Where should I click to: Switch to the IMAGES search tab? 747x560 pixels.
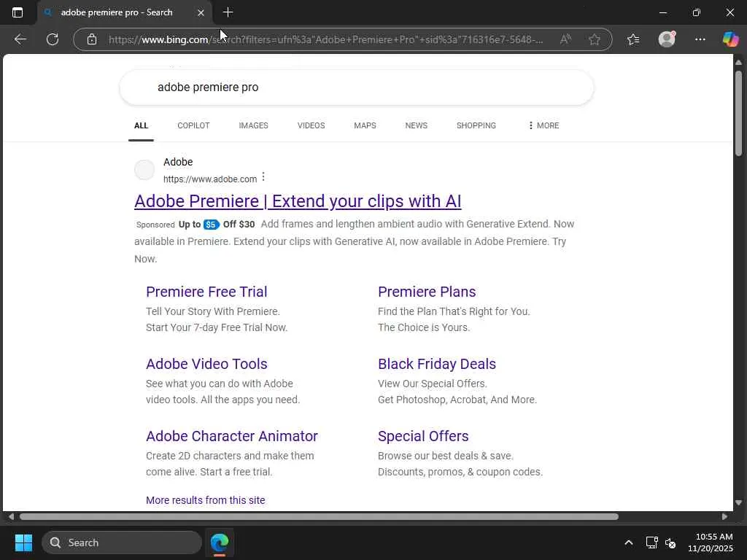tap(253, 125)
